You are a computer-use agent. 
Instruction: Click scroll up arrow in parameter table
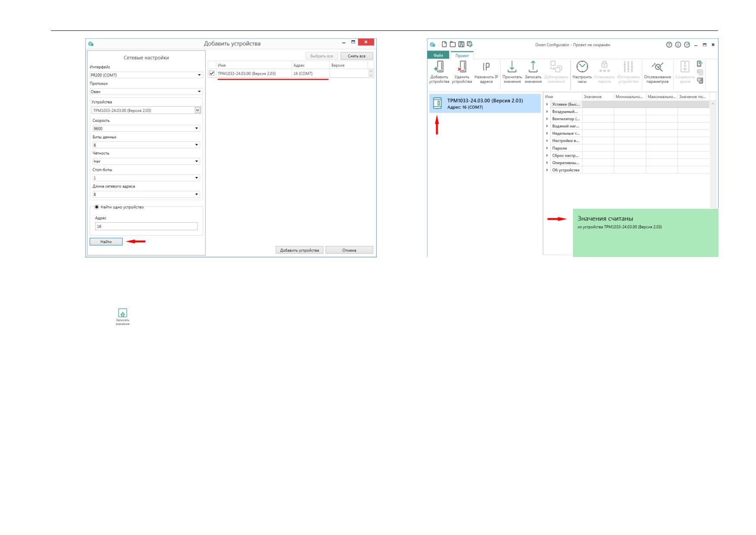pyautogui.click(x=713, y=104)
